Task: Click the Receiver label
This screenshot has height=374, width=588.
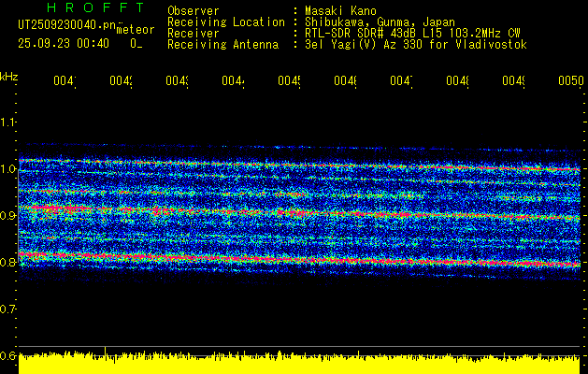Action: (194, 34)
